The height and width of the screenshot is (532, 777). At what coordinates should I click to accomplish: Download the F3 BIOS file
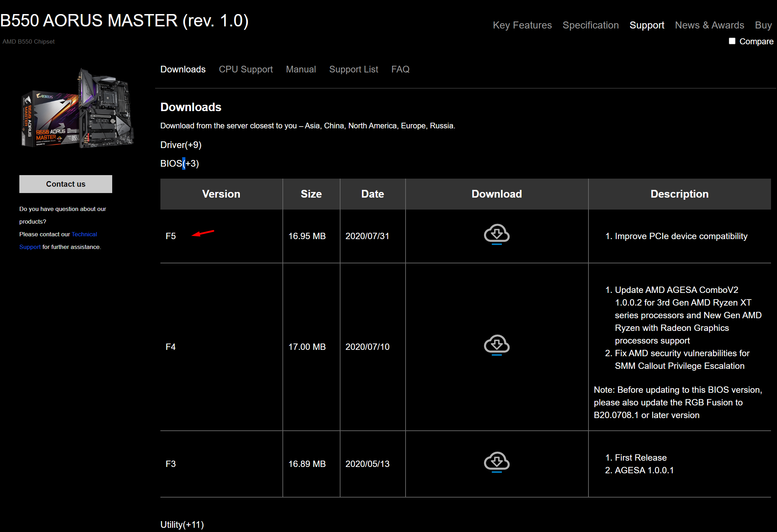click(x=497, y=462)
